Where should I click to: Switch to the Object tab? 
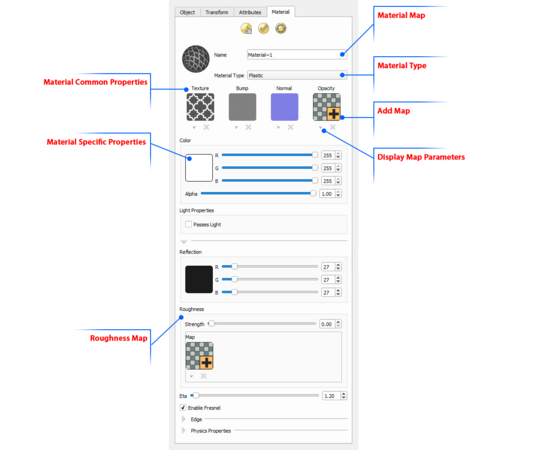tap(187, 12)
